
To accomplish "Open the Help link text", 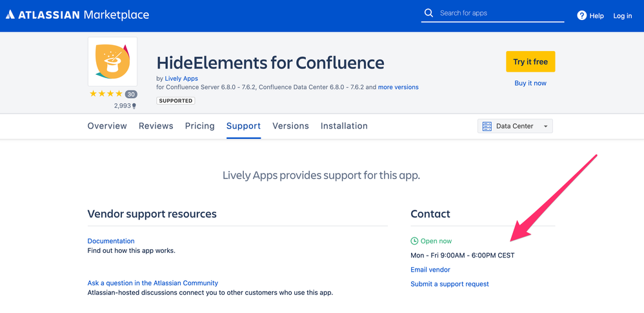I will pyautogui.click(x=596, y=16).
